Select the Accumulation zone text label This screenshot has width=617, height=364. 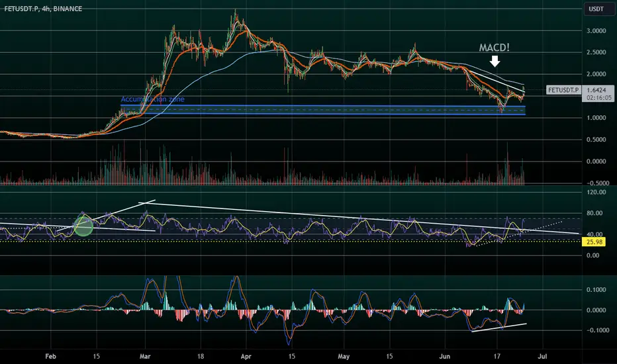(153, 99)
